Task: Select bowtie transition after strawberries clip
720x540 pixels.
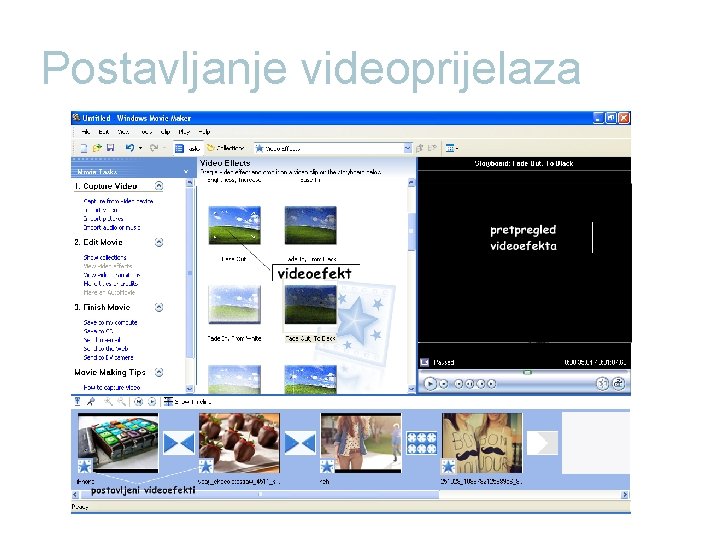Action: tap(300, 444)
